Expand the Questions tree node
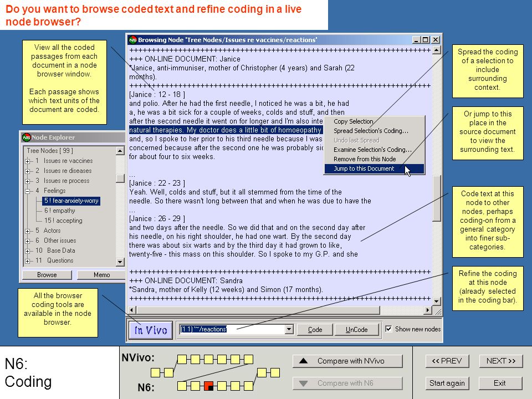This screenshot has width=532, height=399. pyautogui.click(x=28, y=261)
